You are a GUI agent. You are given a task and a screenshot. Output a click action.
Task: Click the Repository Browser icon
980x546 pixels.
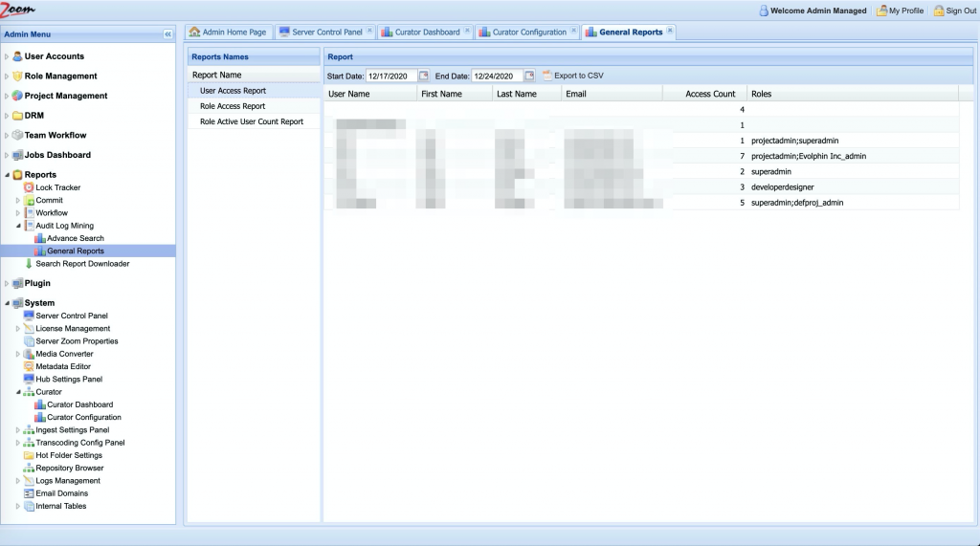pyautogui.click(x=29, y=468)
